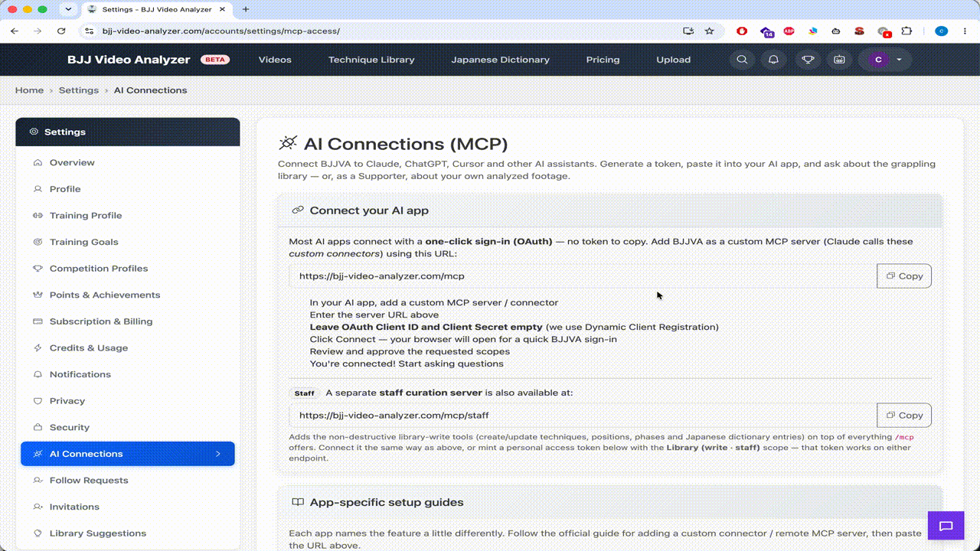The height and width of the screenshot is (551, 980).
Task: Open the chat widget button
Action: coord(946,526)
